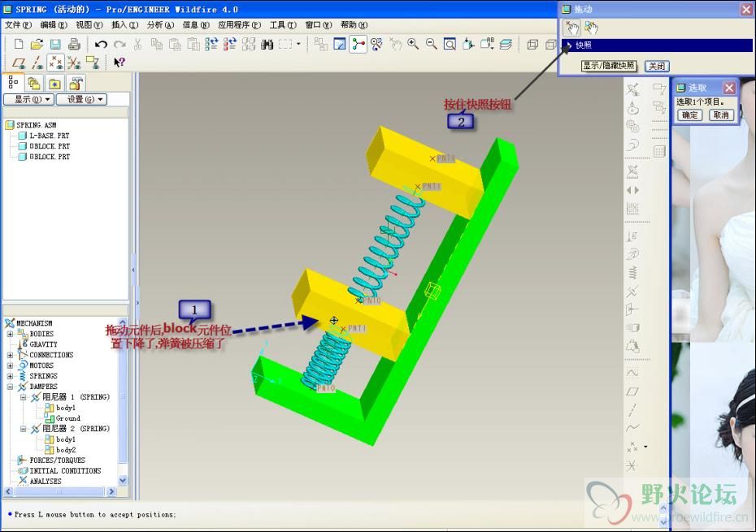
Task: Open the 工具(T) menu
Action: click(283, 25)
